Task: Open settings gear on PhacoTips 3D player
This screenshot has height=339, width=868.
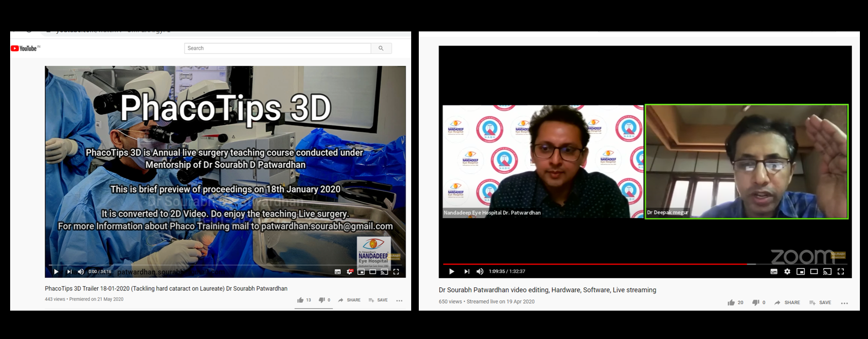Action: [x=349, y=272]
